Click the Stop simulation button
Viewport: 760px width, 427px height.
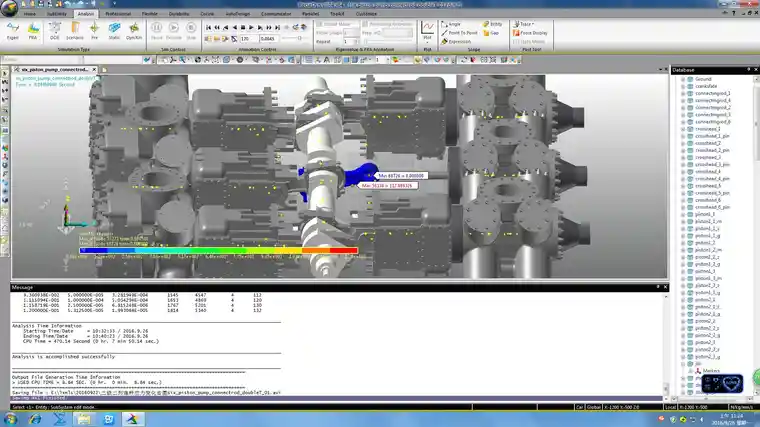[x=191, y=31]
